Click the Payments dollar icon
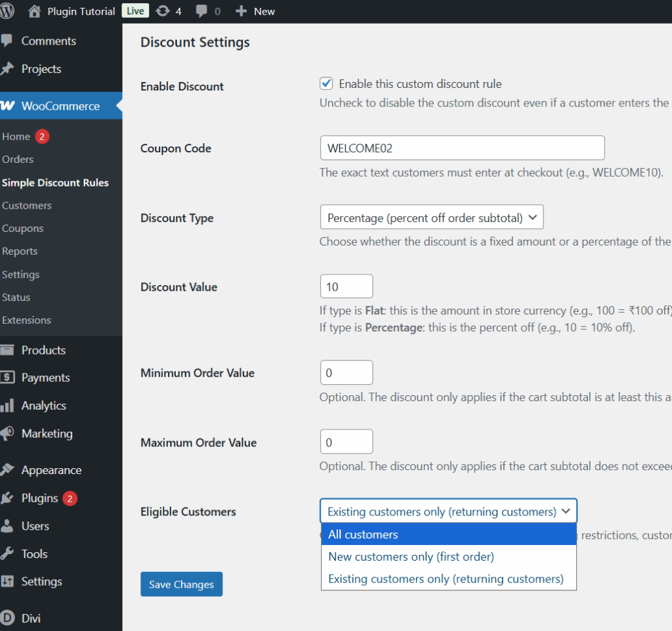Image resolution: width=672 pixels, height=631 pixels. coord(7,378)
